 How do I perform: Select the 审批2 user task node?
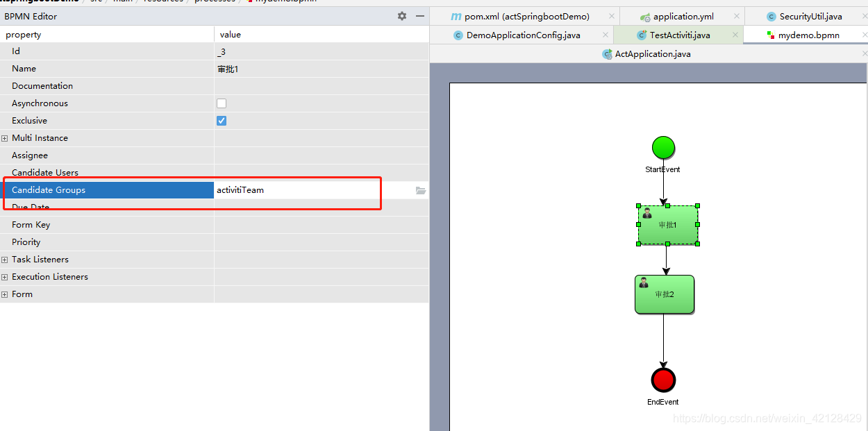[x=665, y=294]
